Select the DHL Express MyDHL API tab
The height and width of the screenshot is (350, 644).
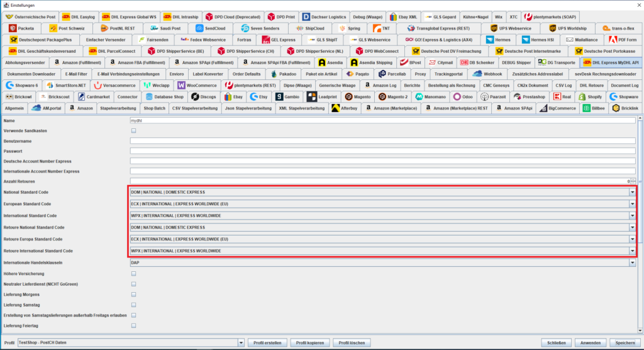[611, 62]
